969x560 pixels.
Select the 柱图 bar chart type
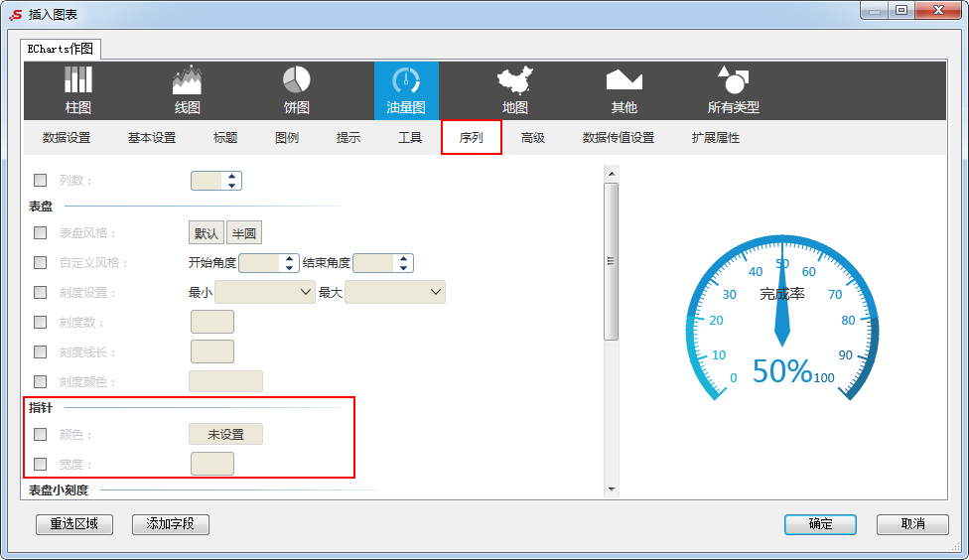78,90
